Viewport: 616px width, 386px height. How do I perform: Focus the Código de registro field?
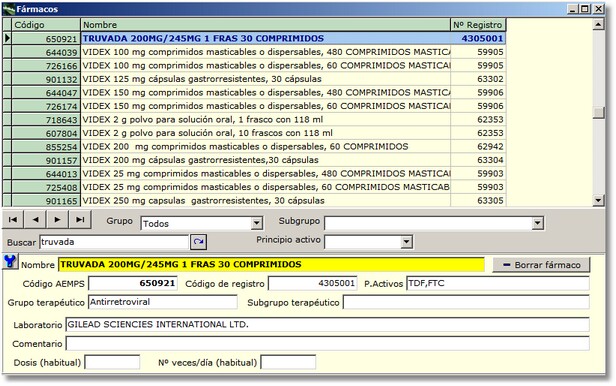coord(312,283)
